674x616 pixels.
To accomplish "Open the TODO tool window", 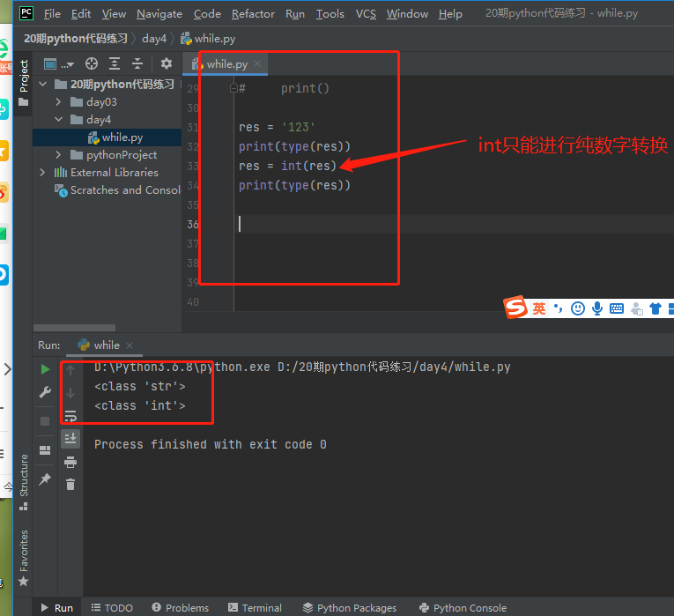I will pos(112,608).
